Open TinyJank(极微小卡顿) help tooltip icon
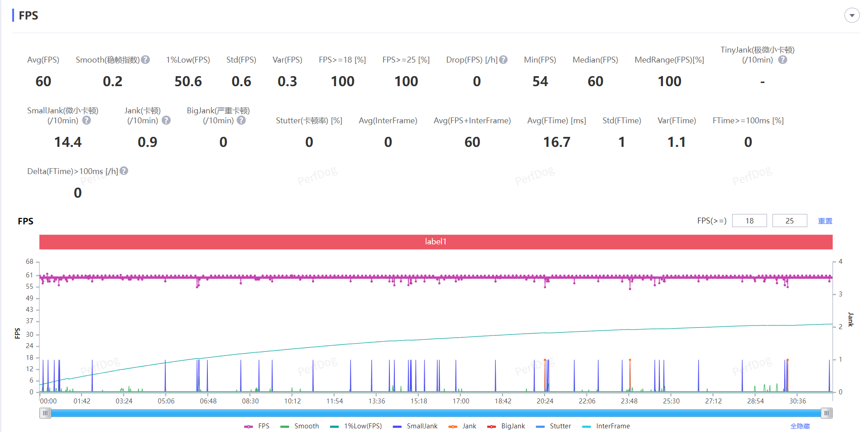 [782, 60]
